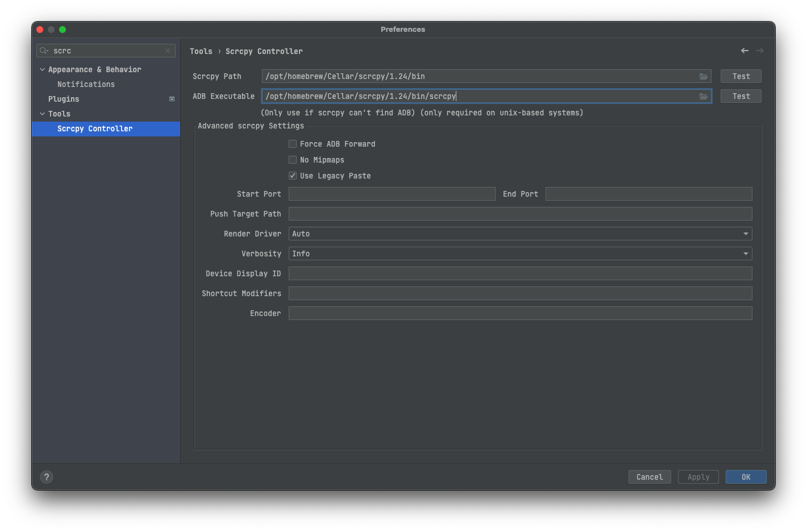
Task: Confirm preferences with OK
Action: pos(746,477)
